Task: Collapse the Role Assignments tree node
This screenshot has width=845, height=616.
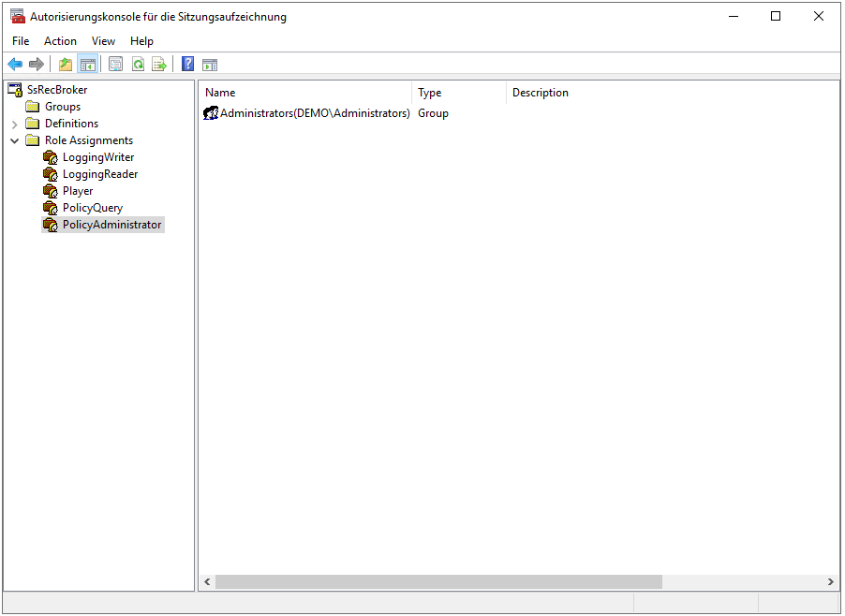Action: tap(13, 139)
